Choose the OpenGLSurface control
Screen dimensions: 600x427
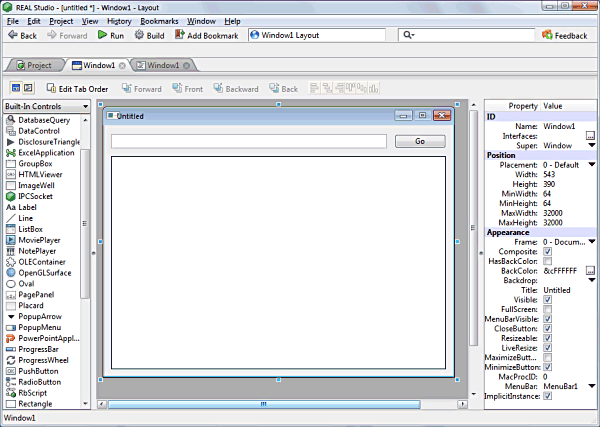tap(46, 273)
